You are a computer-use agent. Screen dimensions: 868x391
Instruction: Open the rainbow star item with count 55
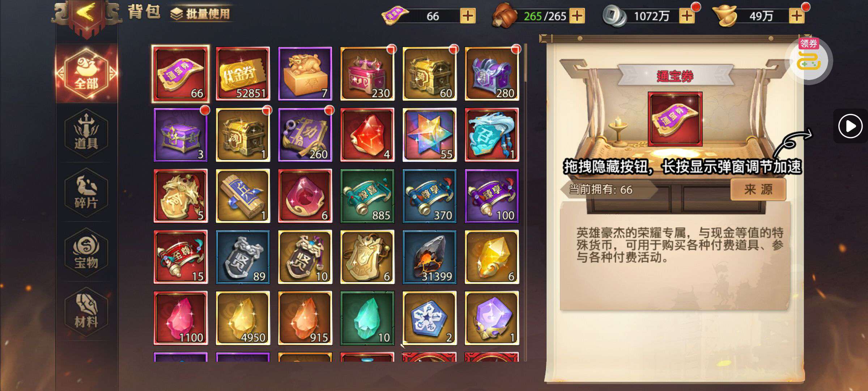429,135
